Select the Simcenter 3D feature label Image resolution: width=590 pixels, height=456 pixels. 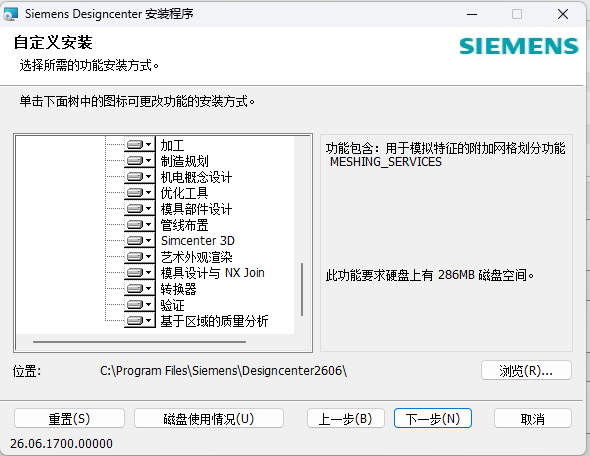pos(198,241)
